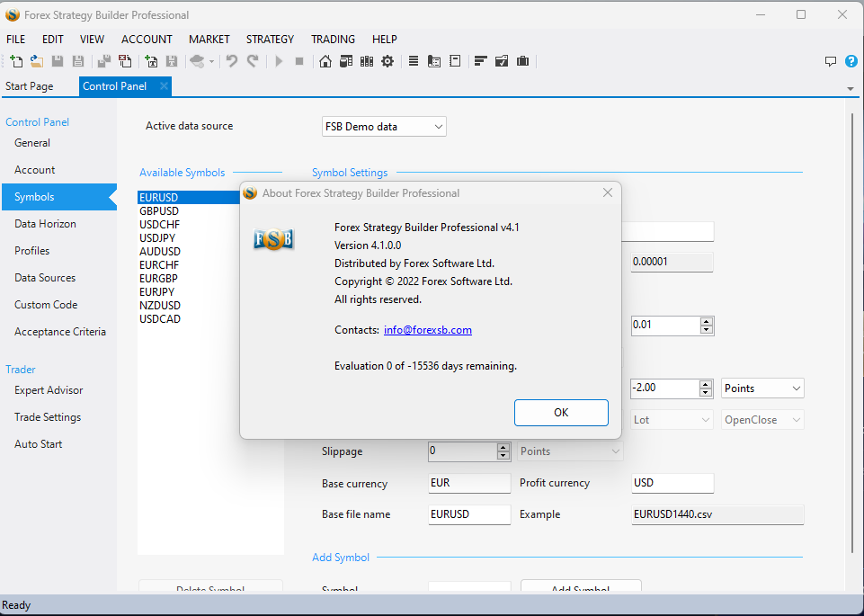Screen dimensions: 864x616
Task: Click the Base file name input field
Action: tap(468, 514)
